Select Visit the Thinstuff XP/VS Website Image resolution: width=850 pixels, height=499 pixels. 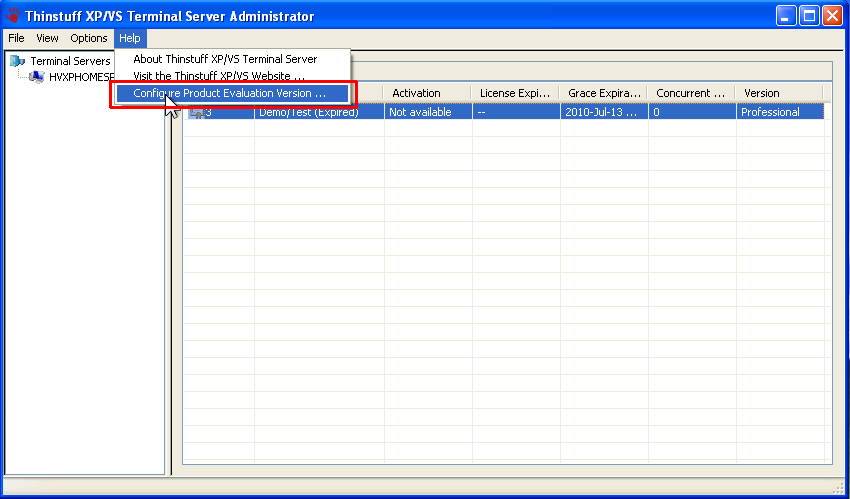coord(219,76)
